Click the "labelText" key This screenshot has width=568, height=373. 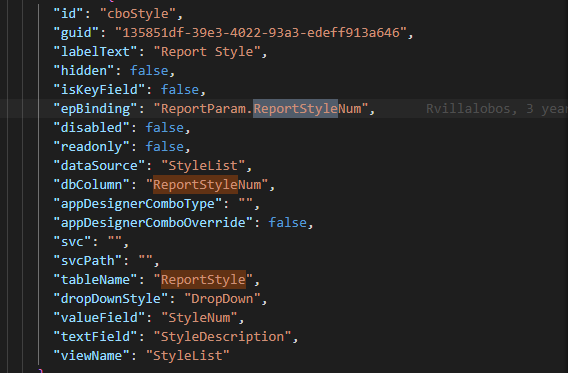tap(95, 52)
